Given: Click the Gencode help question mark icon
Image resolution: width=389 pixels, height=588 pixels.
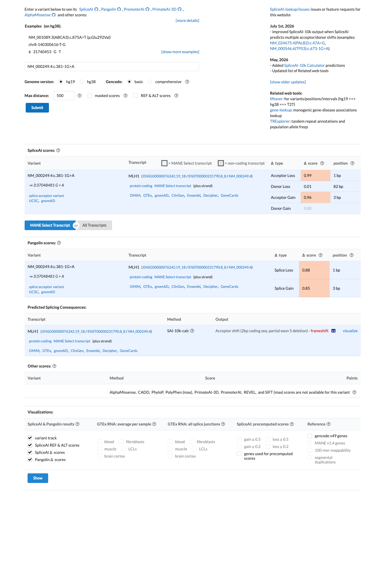Looking at the screenshot, I should [x=187, y=82].
